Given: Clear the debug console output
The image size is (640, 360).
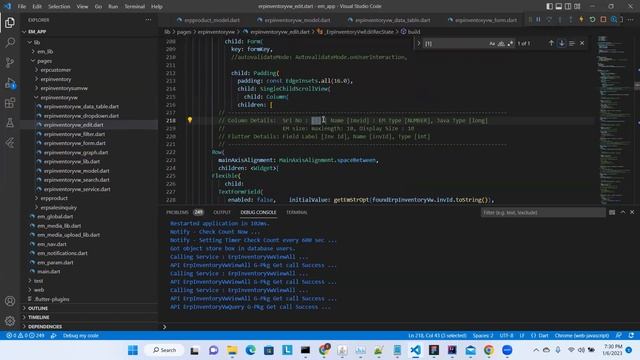Looking at the screenshot, I should click(x=612, y=212).
